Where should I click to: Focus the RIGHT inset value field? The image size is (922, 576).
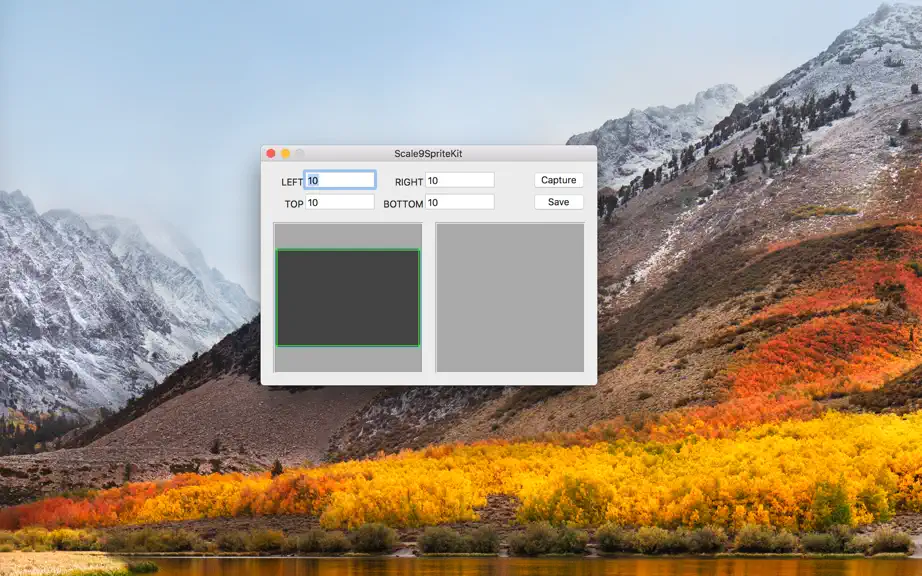(x=460, y=180)
